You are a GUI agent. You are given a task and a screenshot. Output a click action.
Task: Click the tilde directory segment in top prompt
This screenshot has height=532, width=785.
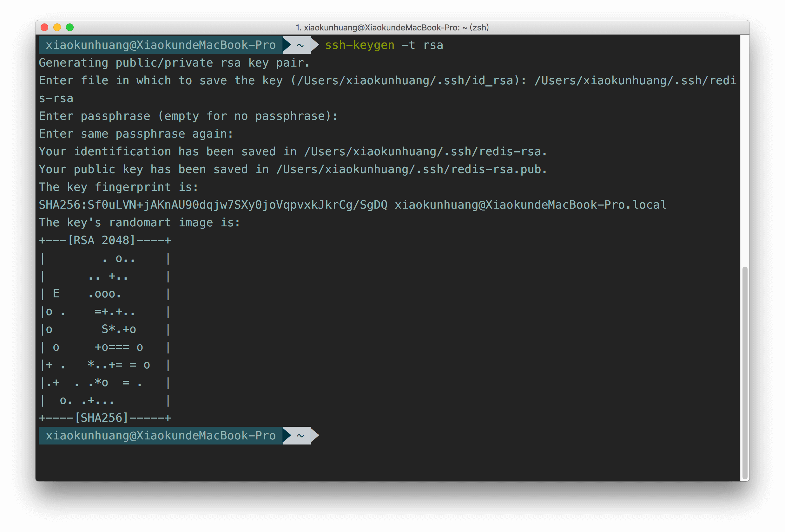(300, 45)
